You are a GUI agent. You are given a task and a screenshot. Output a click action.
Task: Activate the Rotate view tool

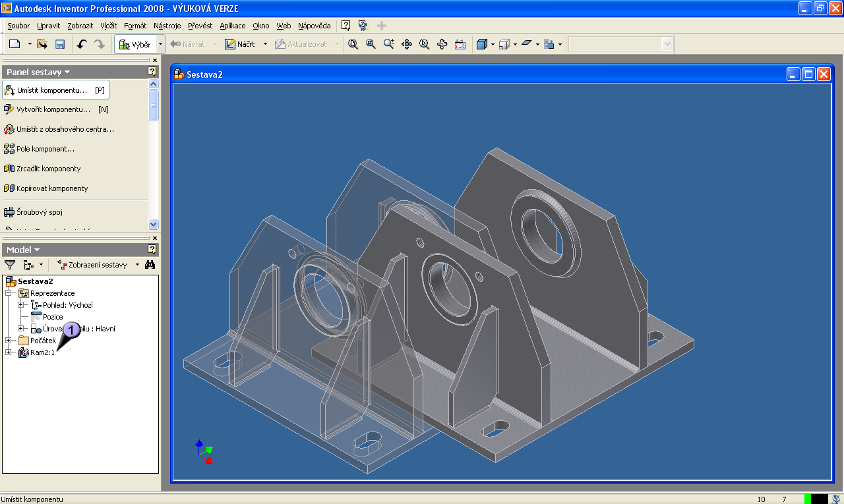[442, 44]
